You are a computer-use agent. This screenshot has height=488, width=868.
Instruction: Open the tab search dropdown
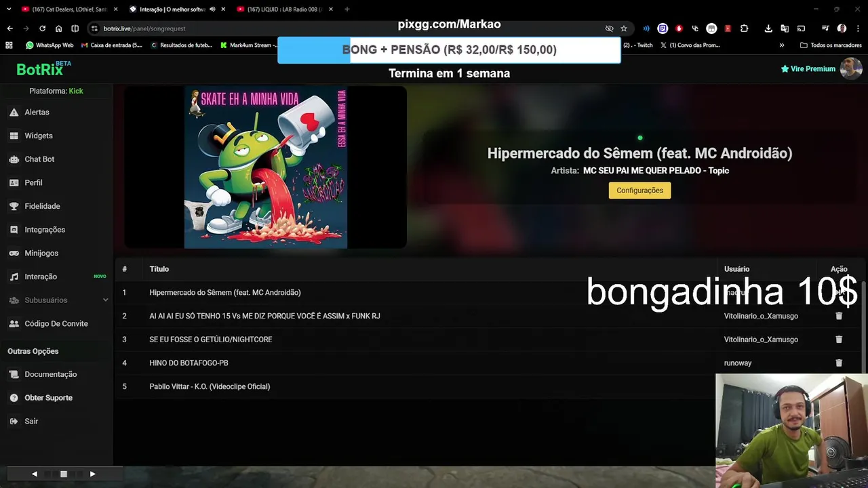point(9,9)
